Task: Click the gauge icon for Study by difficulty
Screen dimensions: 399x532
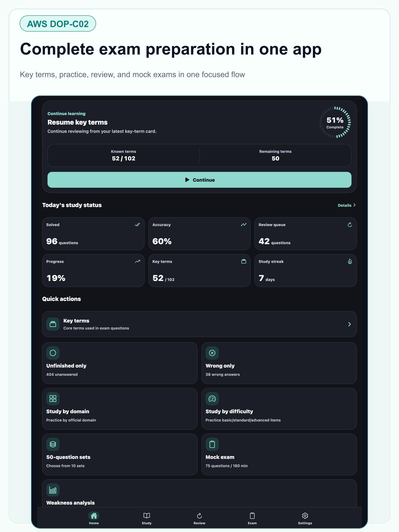Action: coord(212,399)
